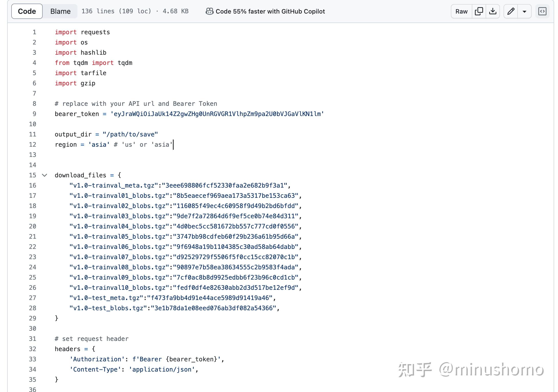Select line number 15
The height and width of the screenshot is (392, 558).
tap(32, 175)
